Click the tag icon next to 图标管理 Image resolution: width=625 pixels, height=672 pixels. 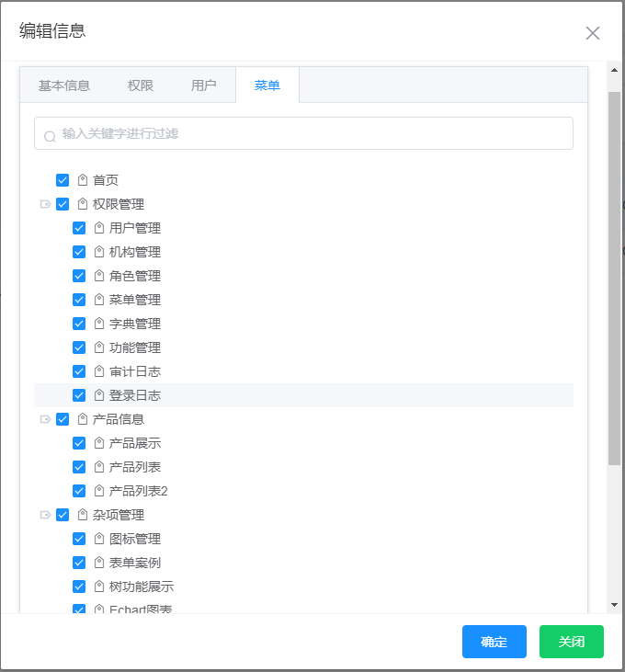99,539
